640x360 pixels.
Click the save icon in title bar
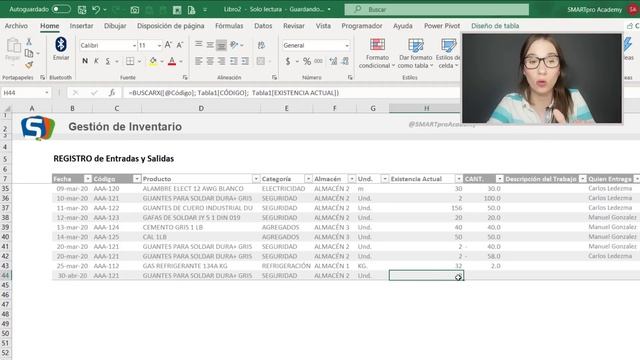pyautogui.click(x=82, y=9)
